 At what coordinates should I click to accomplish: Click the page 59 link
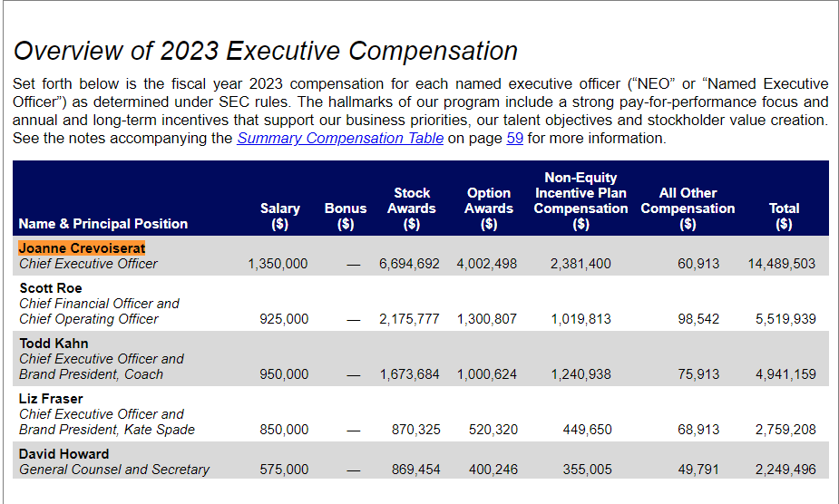coord(514,139)
